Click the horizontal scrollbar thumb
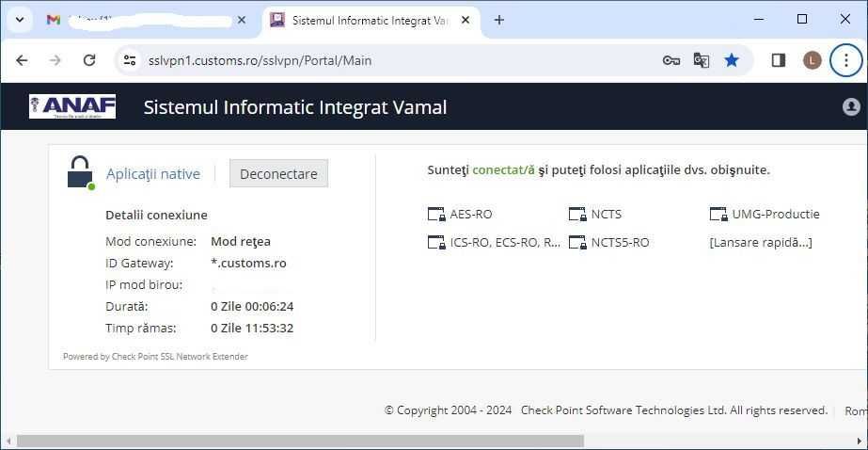The height and width of the screenshot is (450, 868). point(300,441)
